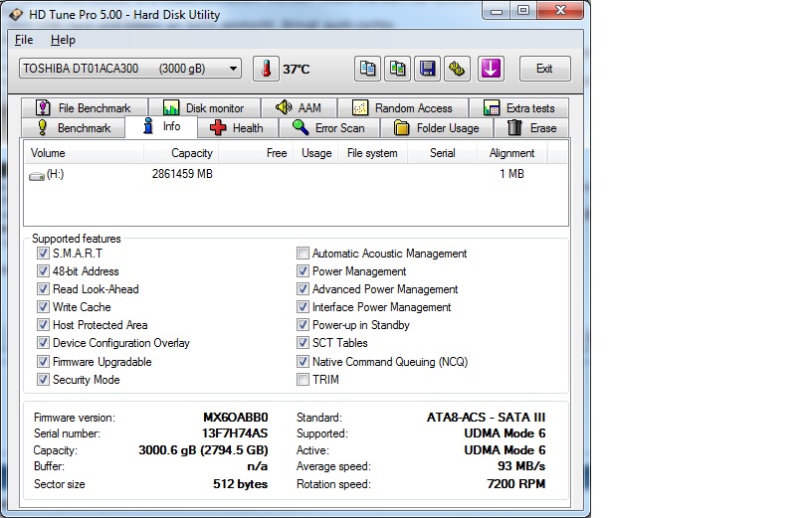812x518 pixels.
Task: Toggle the Device Configuration Overlay checkbox
Action: pyautogui.click(x=43, y=343)
